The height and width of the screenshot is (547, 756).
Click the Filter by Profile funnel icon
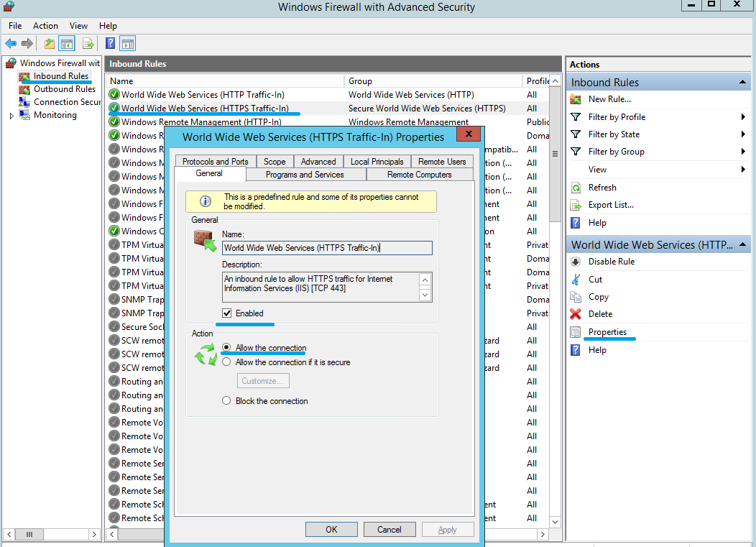coord(576,116)
